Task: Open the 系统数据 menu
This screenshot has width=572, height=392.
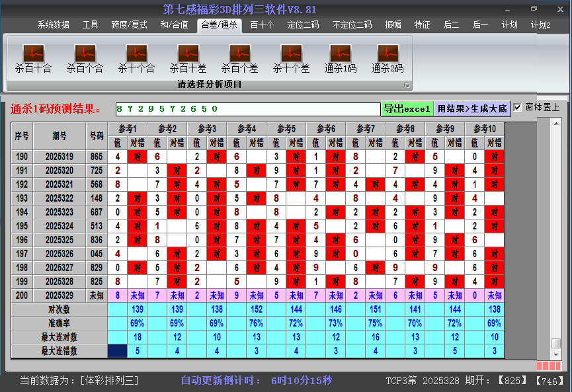Action: 53,25
